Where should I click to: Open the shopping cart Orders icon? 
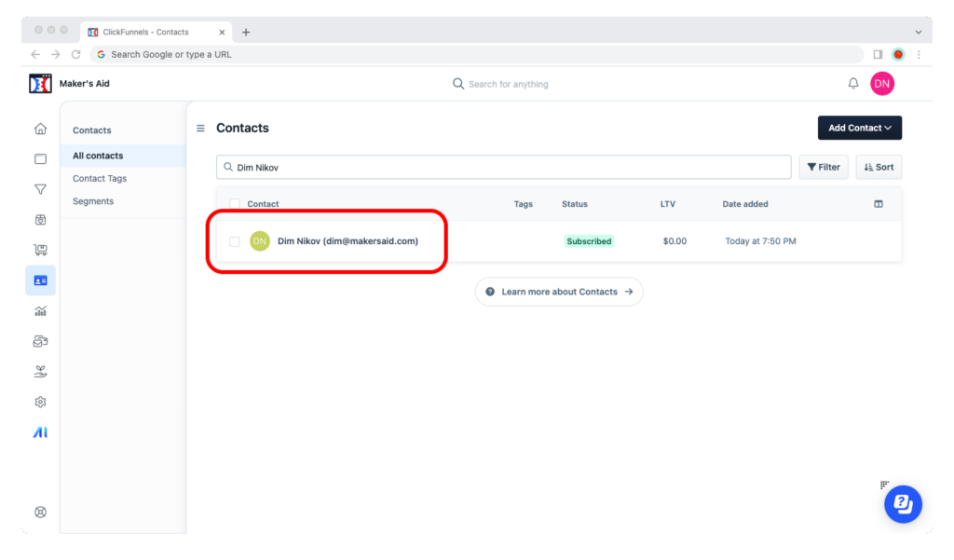(40, 250)
